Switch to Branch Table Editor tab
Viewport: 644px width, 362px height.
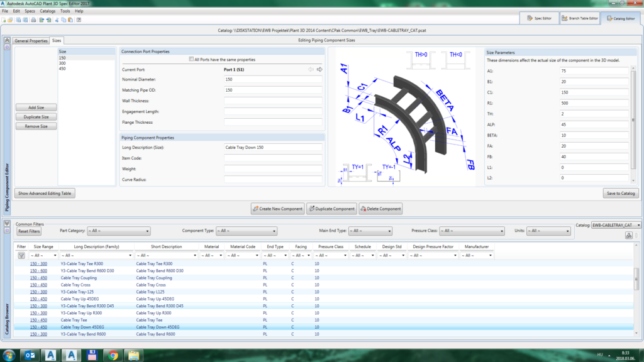(580, 18)
